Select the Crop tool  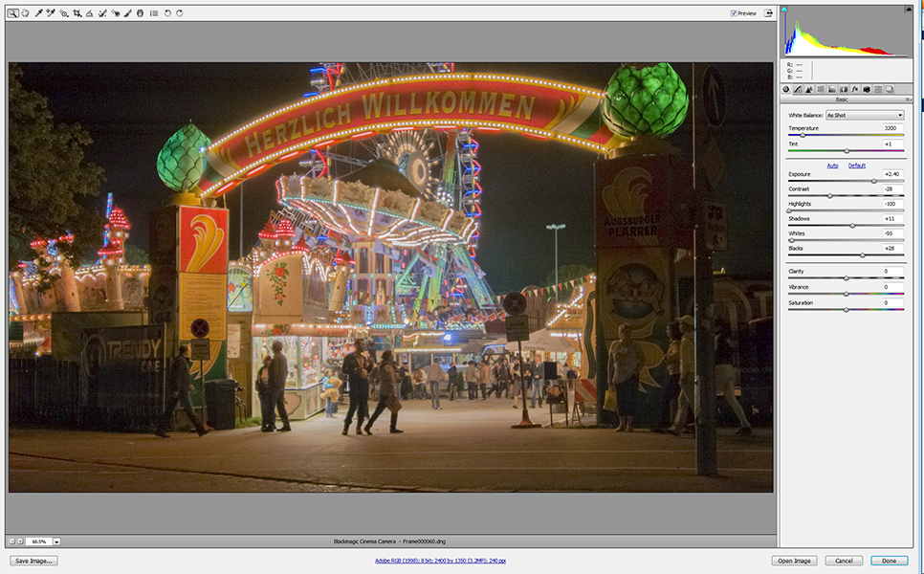tap(77, 13)
